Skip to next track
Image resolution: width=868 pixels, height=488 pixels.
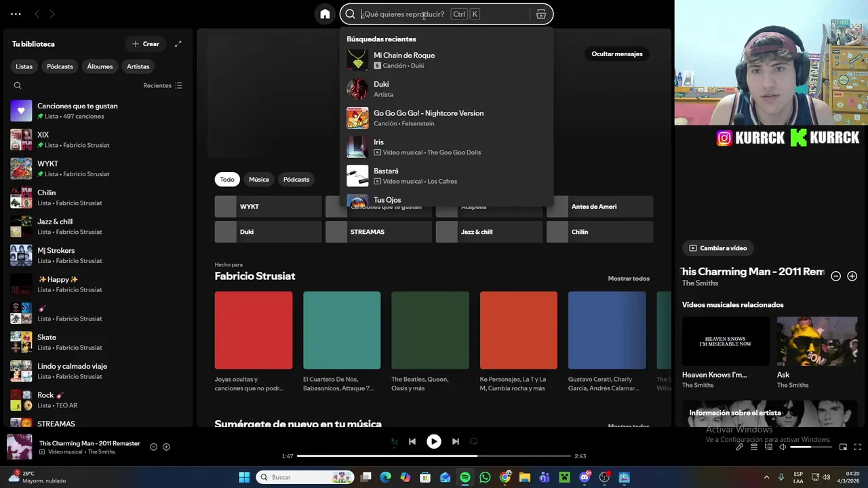(456, 441)
